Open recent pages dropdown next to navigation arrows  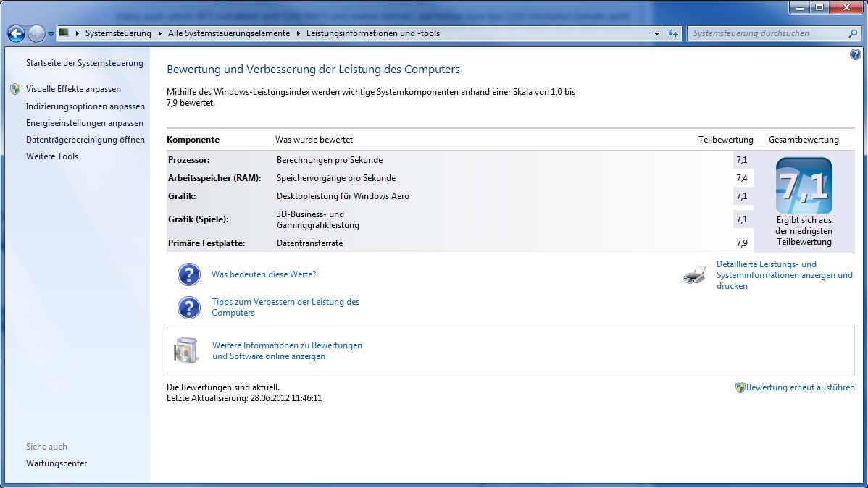click(x=51, y=34)
